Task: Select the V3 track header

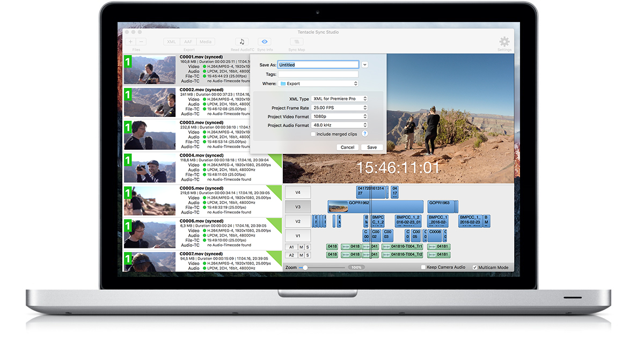Action: [298, 207]
